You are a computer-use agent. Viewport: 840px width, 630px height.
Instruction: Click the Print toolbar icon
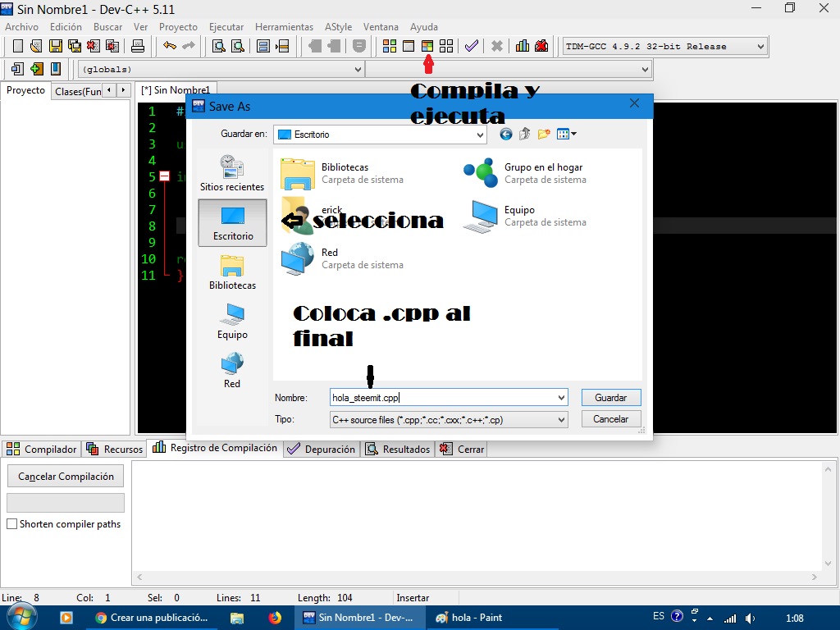pos(138,46)
